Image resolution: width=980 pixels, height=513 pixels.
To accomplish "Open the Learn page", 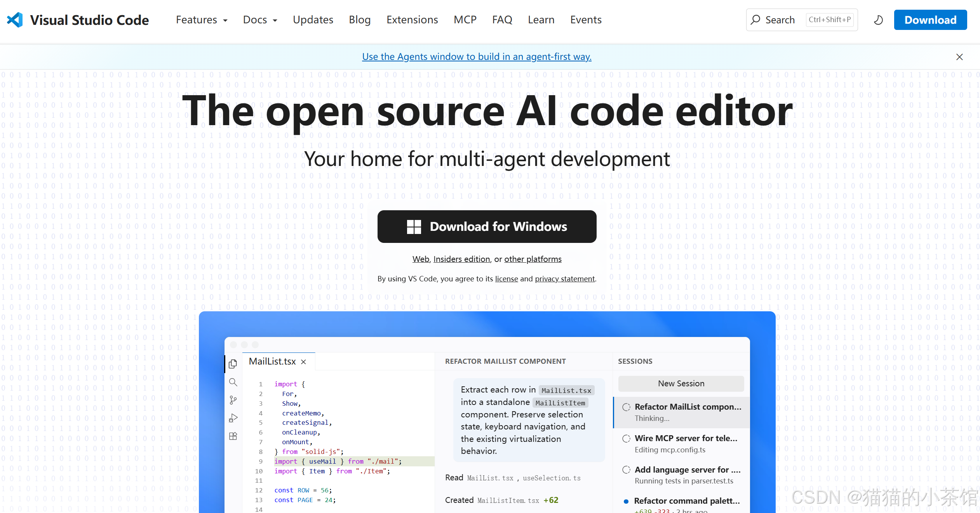I will tap(541, 20).
